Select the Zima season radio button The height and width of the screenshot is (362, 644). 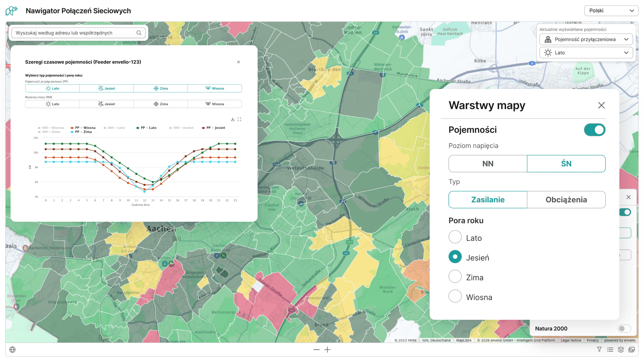(x=455, y=277)
